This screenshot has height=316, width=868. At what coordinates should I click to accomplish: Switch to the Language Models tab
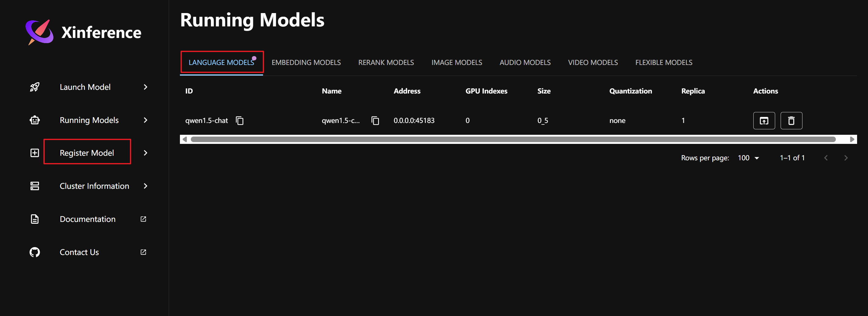221,63
